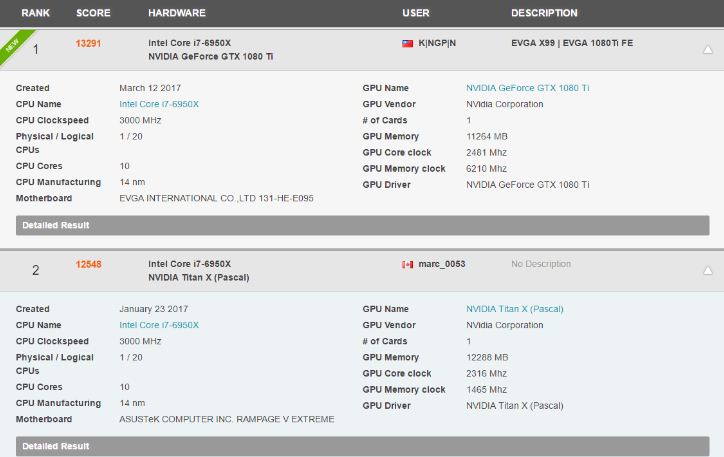
Task: Click GPU Memory clock value 1465 Mhz
Action: pyautogui.click(x=486, y=390)
